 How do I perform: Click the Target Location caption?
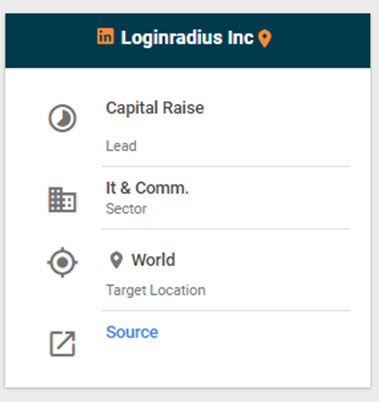click(x=156, y=290)
